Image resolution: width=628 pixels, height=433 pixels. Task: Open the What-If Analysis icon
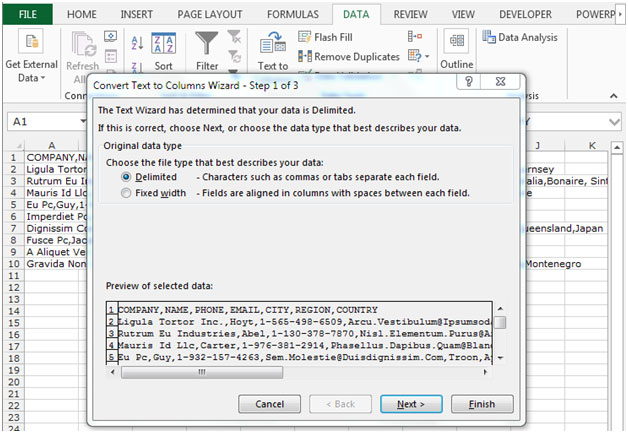415,56
